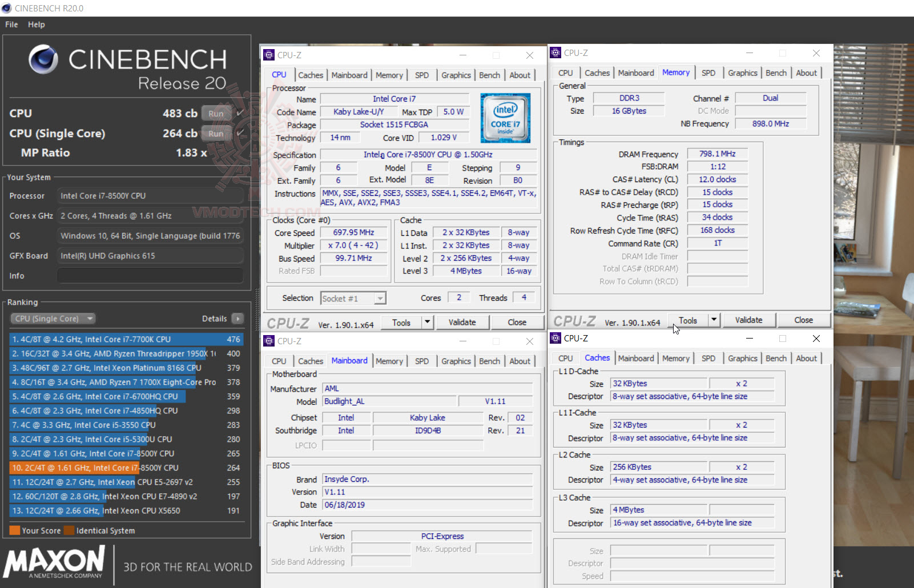Select ranking entry 5, Intel Core i7-6700HQ
The height and width of the screenshot is (588, 914).
coord(126,396)
